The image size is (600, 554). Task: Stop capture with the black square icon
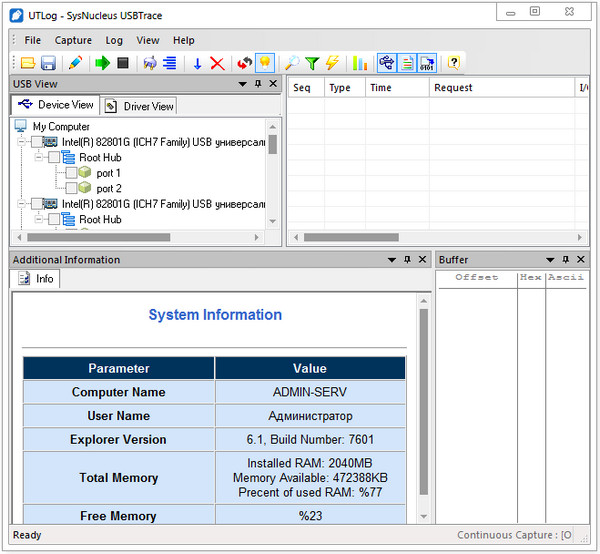[122, 63]
